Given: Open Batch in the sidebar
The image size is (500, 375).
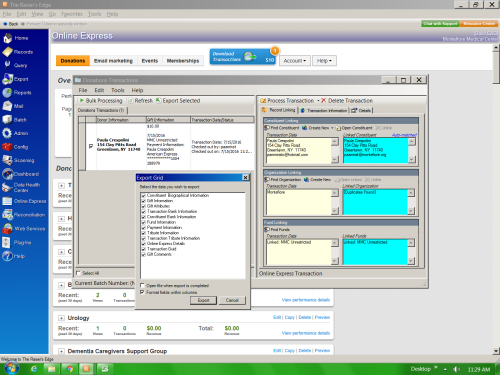Looking at the screenshot, I should pos(15,120).
